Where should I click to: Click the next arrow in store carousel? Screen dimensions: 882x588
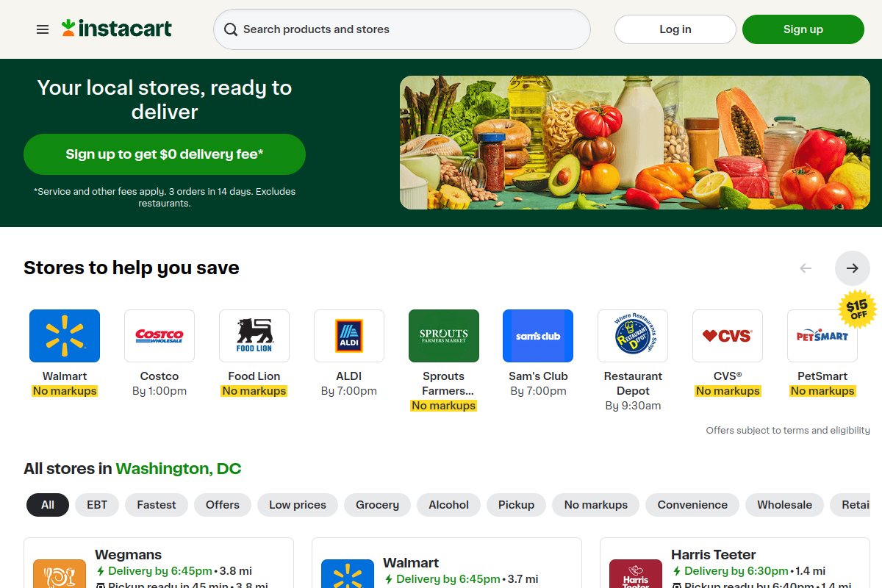(x=853, y=268)
